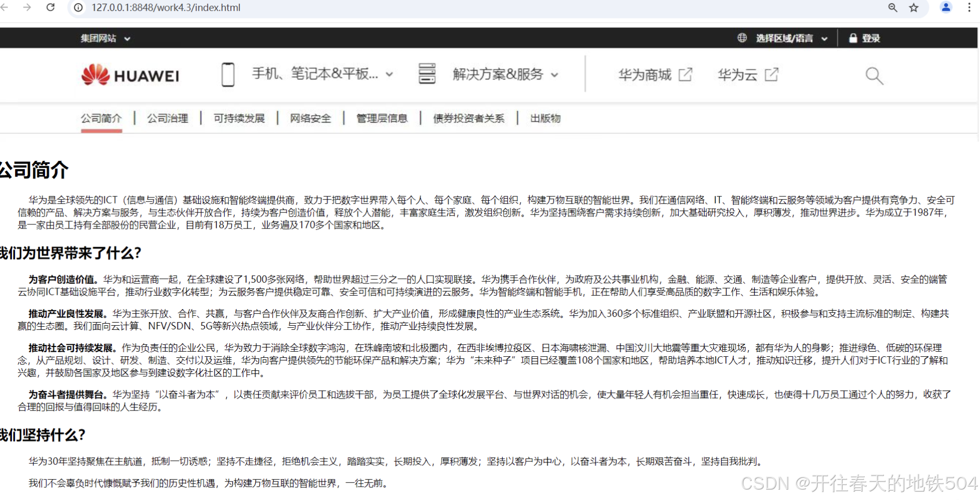Image resolution: width=980 pixels, height=500 pixels.
Task: Click the 登录 login link
Action: click(x=871, y=38)
